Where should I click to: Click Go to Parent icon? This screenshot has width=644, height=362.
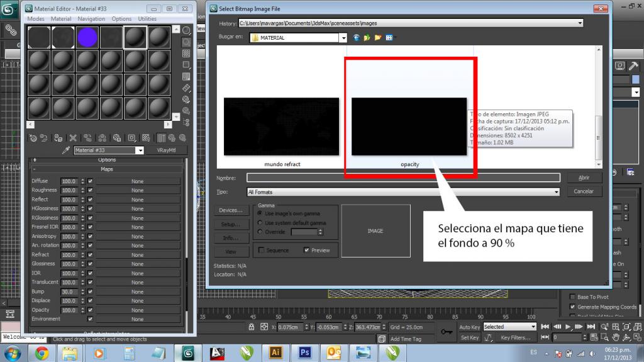click(x=172, y=139)
